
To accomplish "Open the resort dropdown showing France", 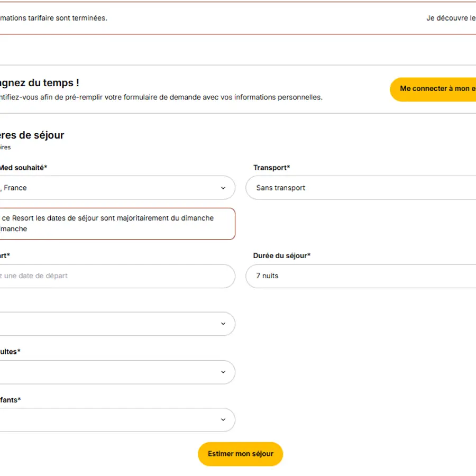I will (x=106, y=188).
